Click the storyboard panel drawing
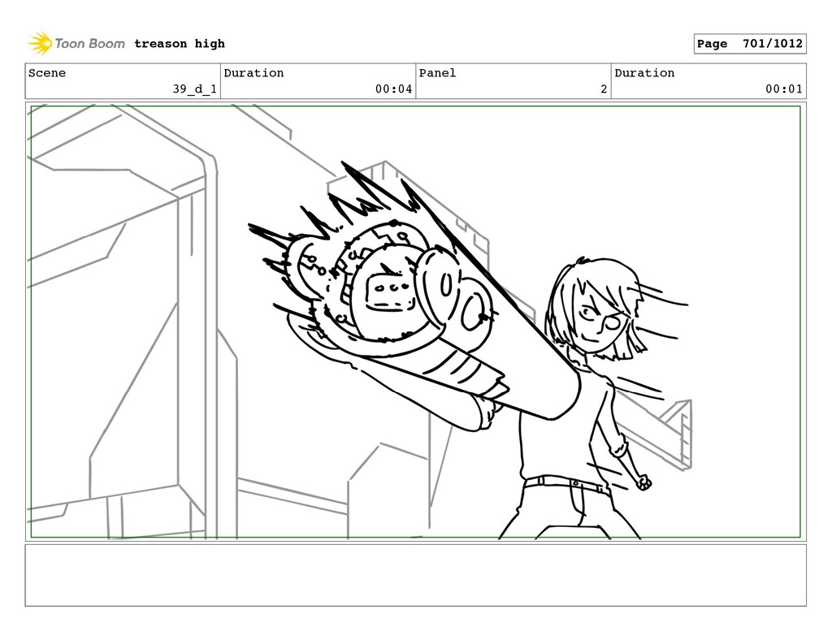 tap(415, 322)
